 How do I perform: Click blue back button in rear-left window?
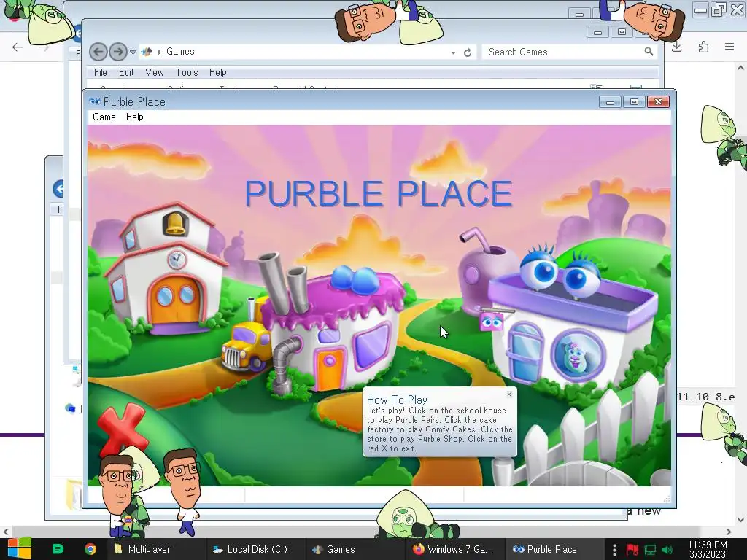click(x=58, y=189)
